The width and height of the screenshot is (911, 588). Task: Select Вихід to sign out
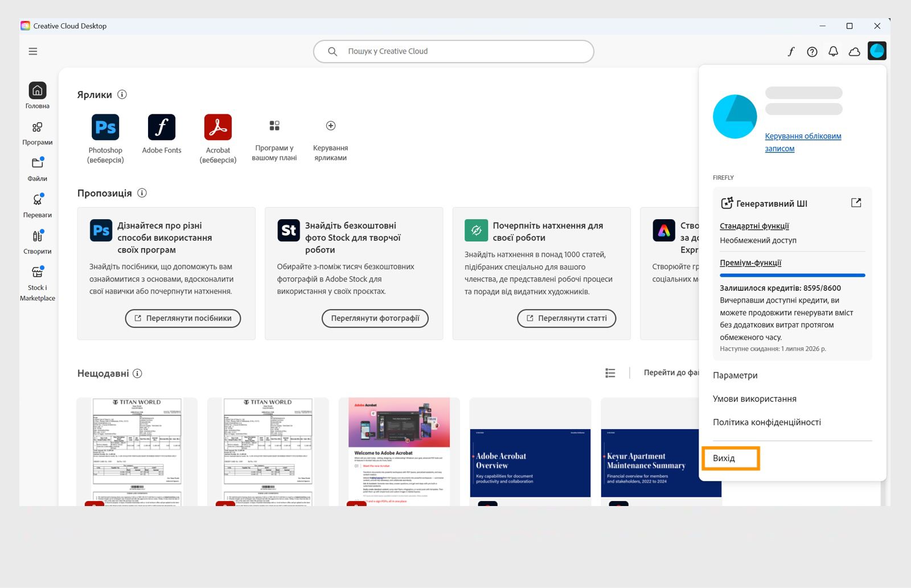[x=731, y=458]
